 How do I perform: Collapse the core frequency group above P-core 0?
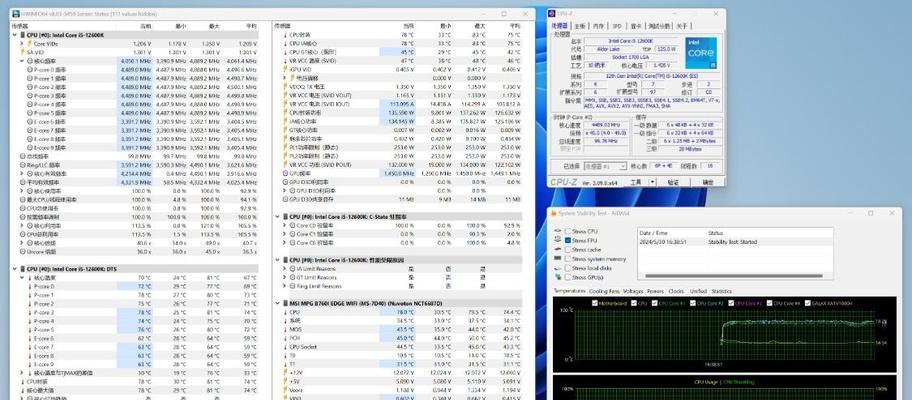point(22,60)
